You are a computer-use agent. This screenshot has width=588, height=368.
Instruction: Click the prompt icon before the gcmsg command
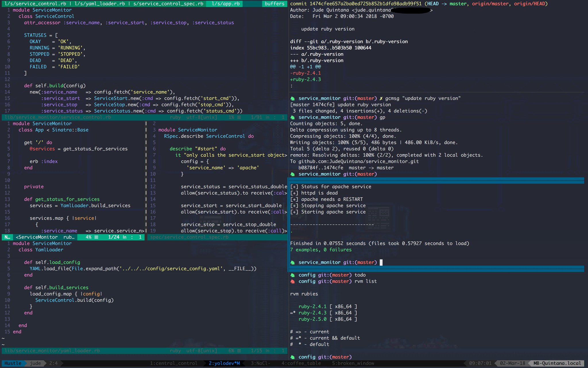click(x=293, y=98)
